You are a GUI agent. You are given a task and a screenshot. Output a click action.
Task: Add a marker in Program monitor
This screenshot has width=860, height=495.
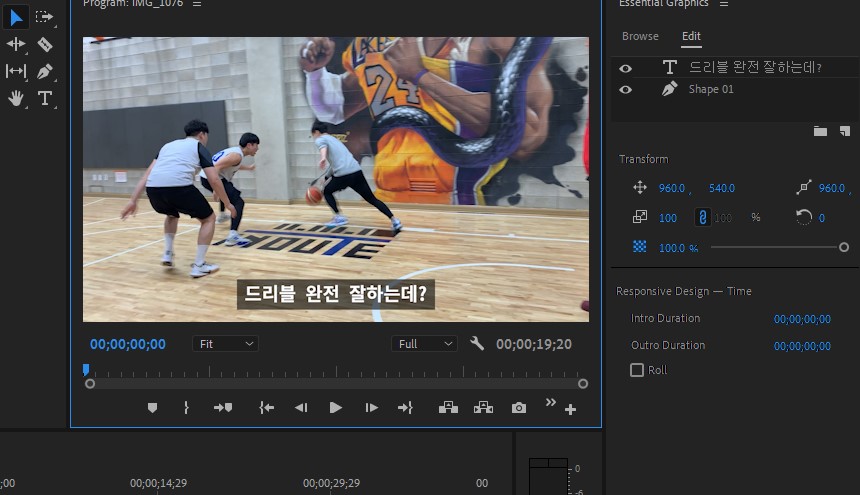click(152, 408)
